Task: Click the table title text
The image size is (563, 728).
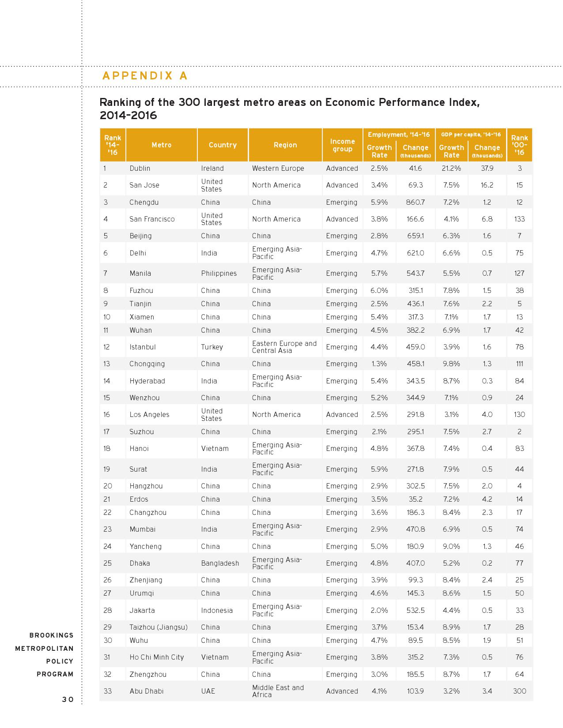Action: 290,109
